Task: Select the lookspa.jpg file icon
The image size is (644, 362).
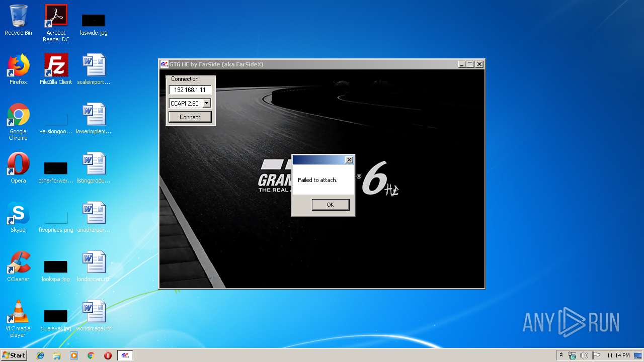Action: tap(56, 270)
